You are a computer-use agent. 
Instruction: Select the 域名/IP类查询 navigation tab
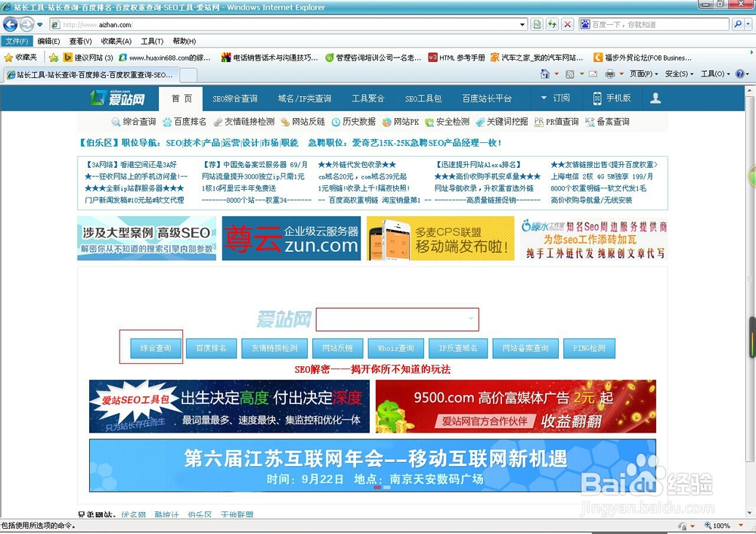point(305,98)
